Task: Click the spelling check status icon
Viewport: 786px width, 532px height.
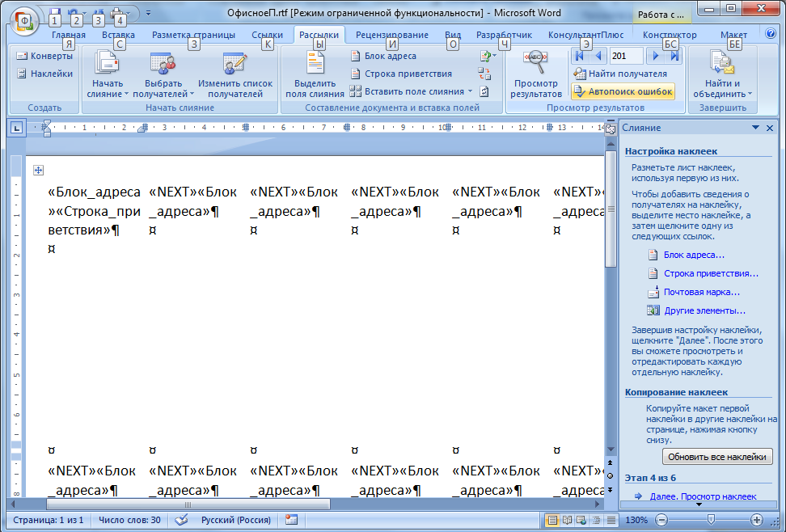Action: click(181, 520)
